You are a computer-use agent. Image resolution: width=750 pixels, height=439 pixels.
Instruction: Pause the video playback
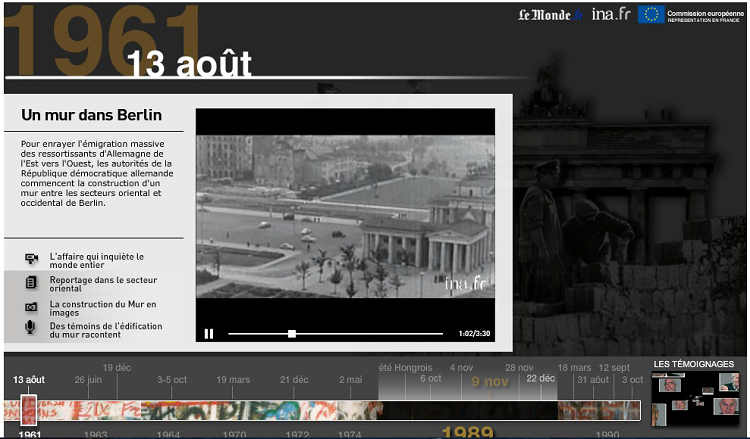[x=209, y=334]
